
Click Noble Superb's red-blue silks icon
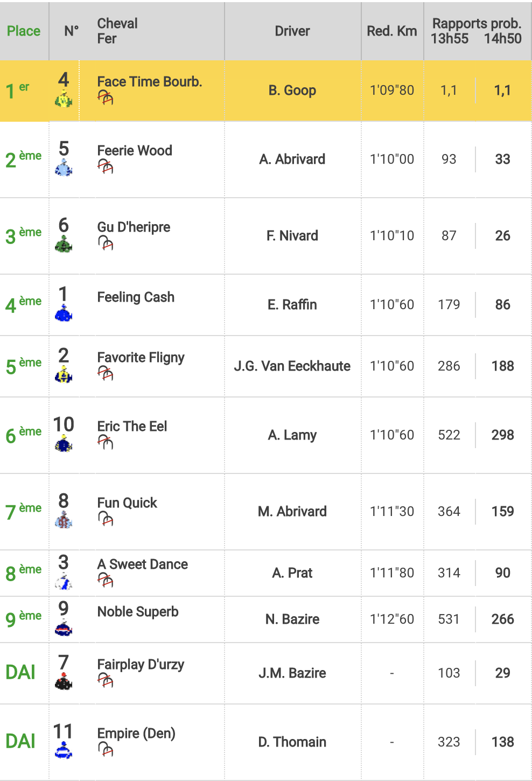point(64,628)
